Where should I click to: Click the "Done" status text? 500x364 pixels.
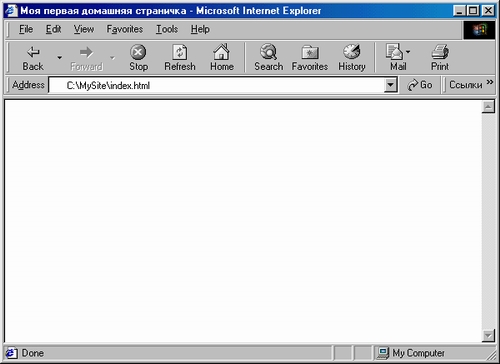tap(33, 353)
